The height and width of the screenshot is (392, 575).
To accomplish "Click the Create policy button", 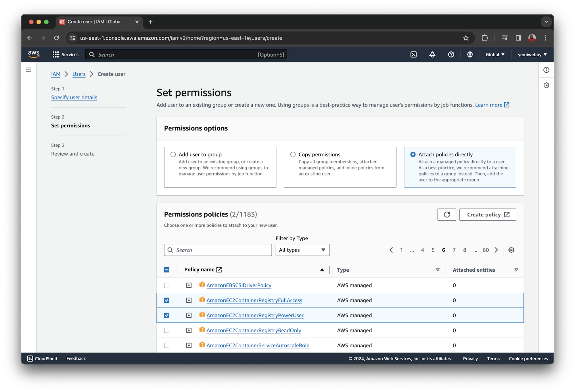I will tap(487, 214).
